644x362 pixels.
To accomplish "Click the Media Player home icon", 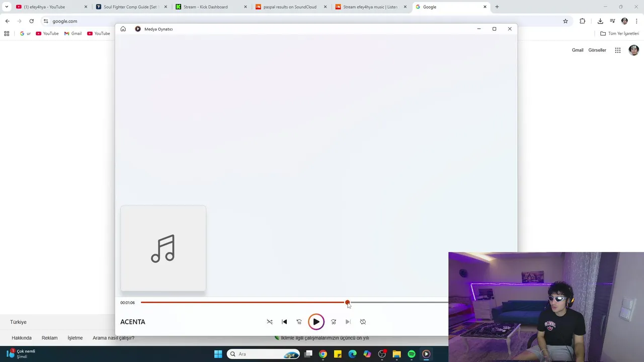I will tap(123, 29).
